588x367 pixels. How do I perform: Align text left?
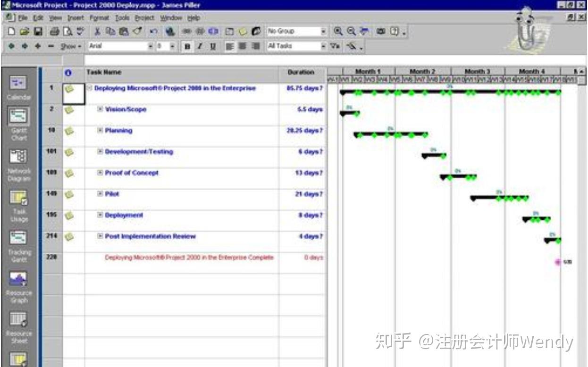coord(230,46)
